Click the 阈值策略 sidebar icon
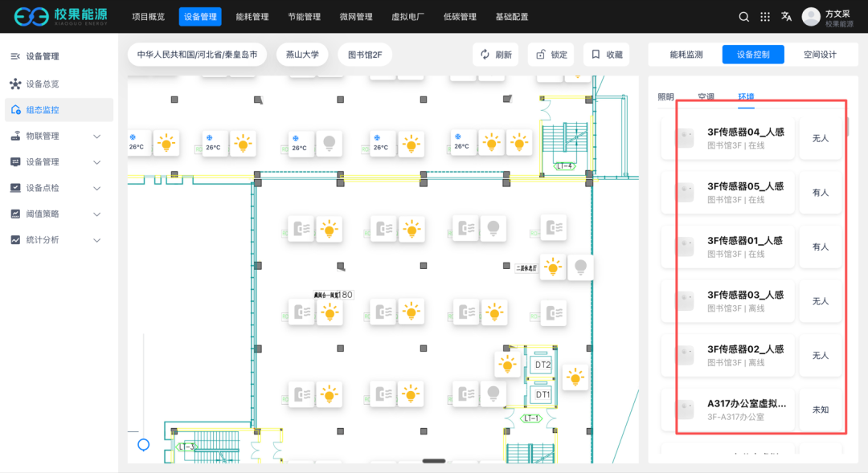This screenshot has height=473, width=868. [15, 214]
